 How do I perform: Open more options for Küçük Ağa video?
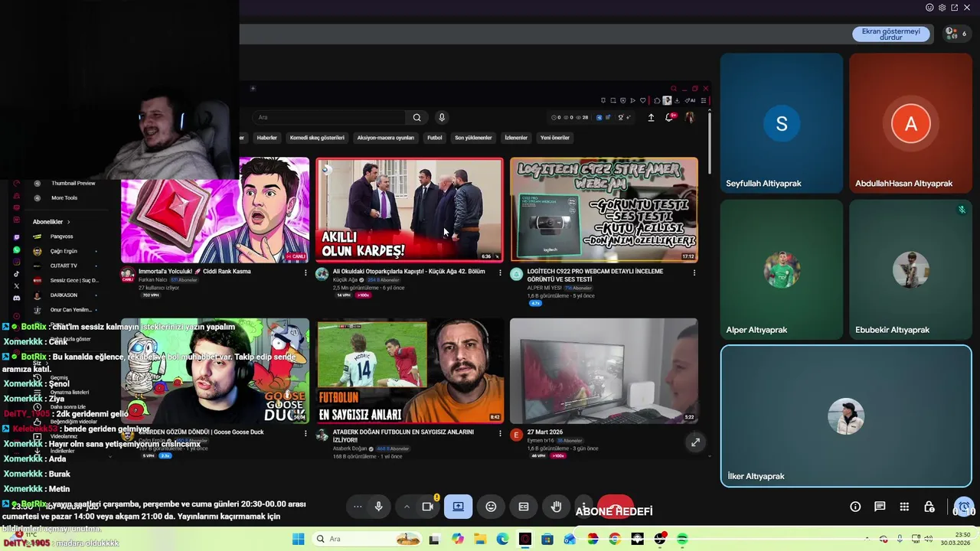tap(500, 272)
